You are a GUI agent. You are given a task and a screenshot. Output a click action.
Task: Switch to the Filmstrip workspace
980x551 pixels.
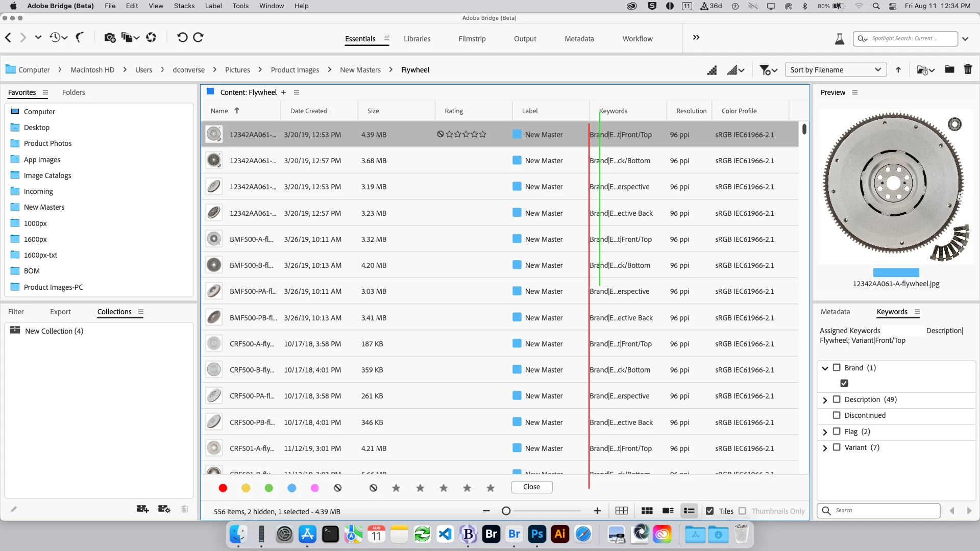click(472, 39)
